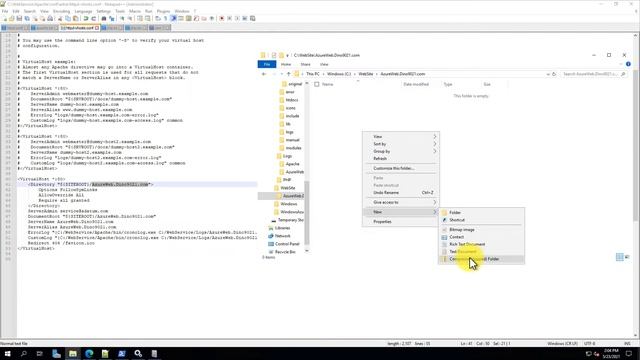Image resolution: width=640 pixels, height=360 pixels.
Task: Click the Date modified column header
Action: click(416, 84)
